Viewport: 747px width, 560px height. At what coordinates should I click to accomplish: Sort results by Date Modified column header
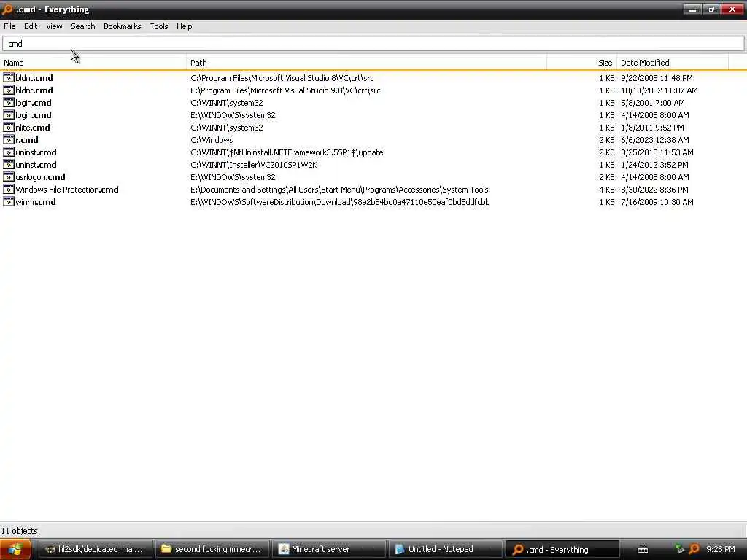coord(673,63)
